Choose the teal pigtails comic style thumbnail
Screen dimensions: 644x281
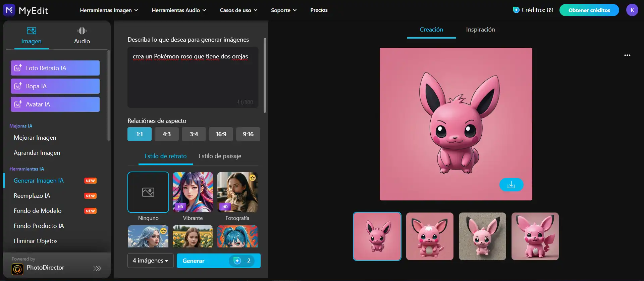(237, 236)
